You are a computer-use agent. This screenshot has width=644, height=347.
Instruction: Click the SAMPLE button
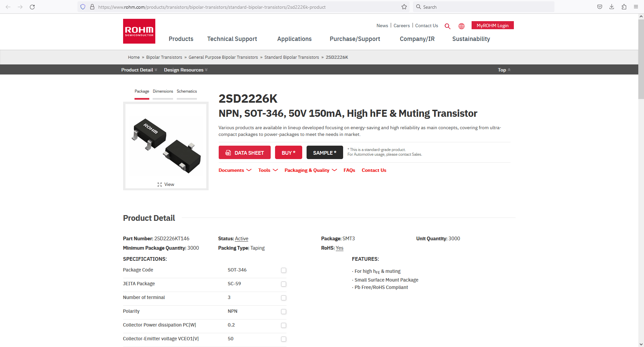325,152
